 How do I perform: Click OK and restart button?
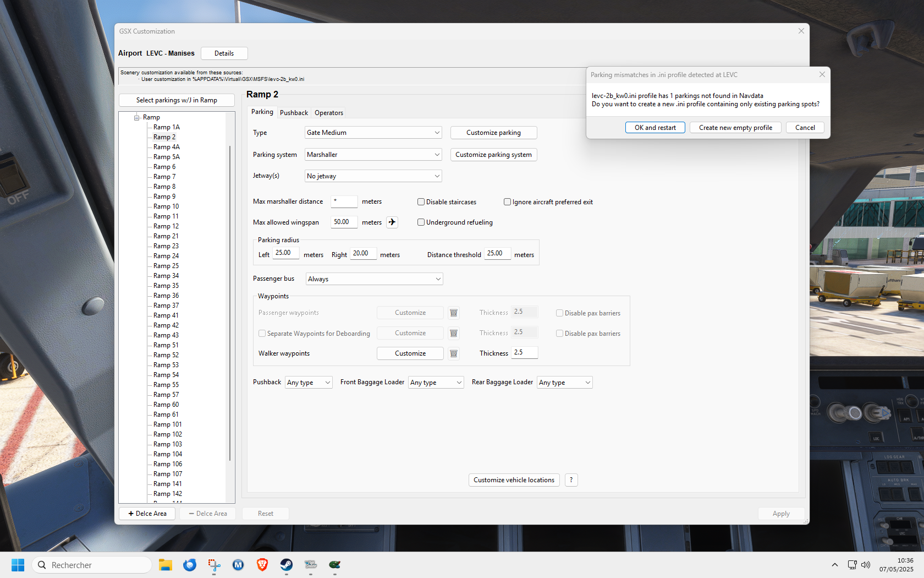click(x=655, y=128)
